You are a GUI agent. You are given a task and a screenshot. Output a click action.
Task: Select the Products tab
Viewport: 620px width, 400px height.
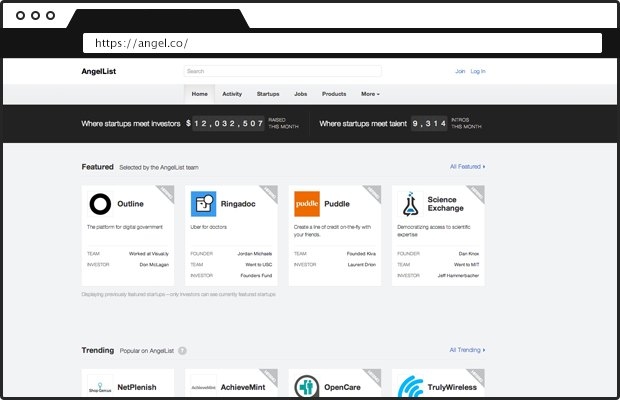(x=334, y=94)
